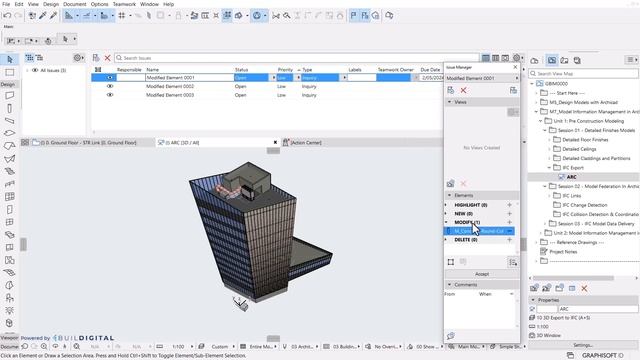Toggle issue list third layout icon
Image resolution: width=640 pixels, height=360 pixels.
click(x=505, y=58)
